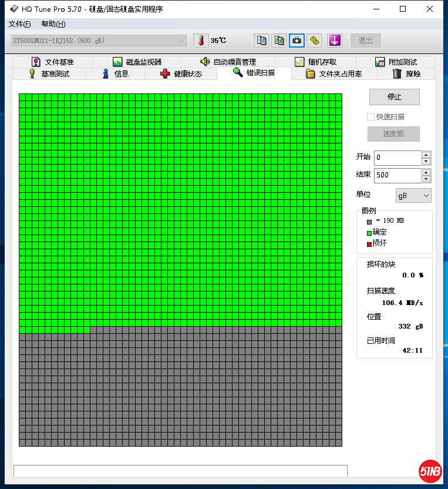Switch to the 磁盘监视器 tab
Viewport: 448px width, 489px height.
tap(137, 62)
